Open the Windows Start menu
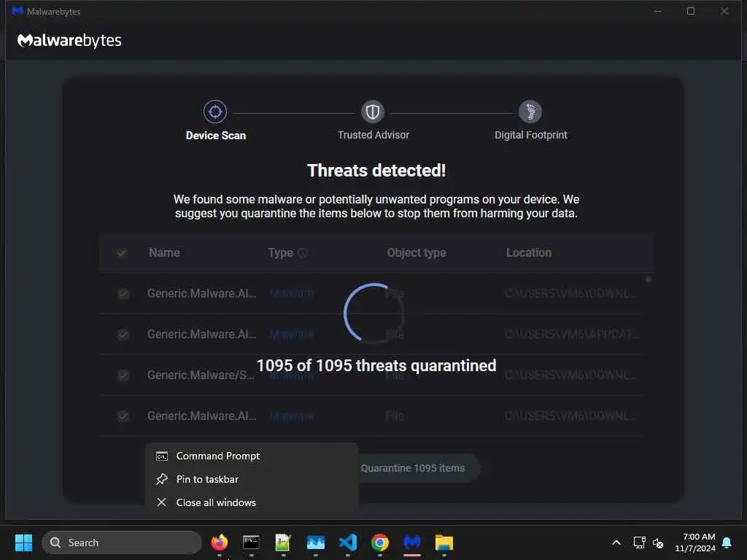747x560 pixels. coord(23,542)
